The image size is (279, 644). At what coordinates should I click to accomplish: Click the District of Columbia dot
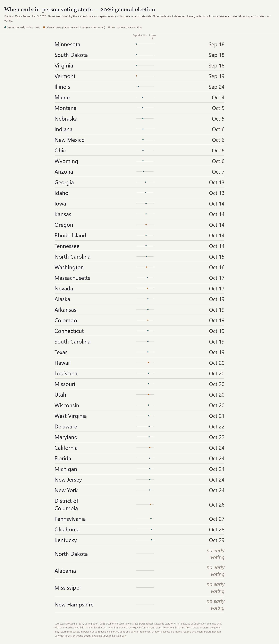click(151, 504)
